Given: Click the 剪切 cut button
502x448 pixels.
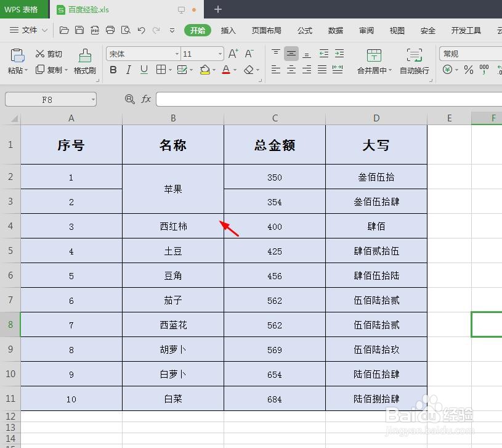Looking at the screenshot, I should point(49,54).
